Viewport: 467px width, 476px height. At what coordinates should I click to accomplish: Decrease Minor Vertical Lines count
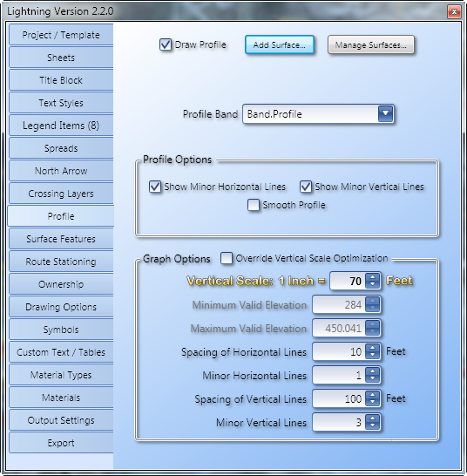[x=372, y=426]
